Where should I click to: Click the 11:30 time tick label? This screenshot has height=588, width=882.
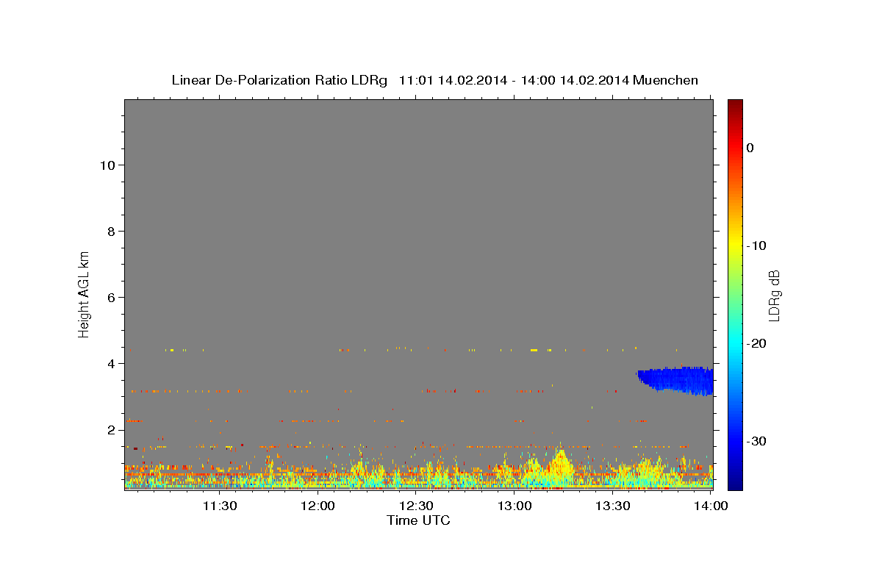coord(219,506)
